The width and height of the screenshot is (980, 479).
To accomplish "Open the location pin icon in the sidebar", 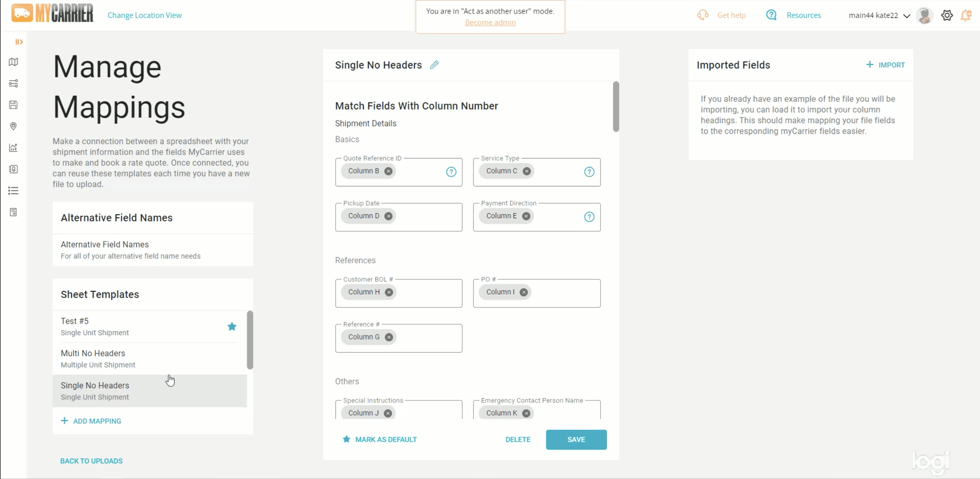I will [13, 126].
